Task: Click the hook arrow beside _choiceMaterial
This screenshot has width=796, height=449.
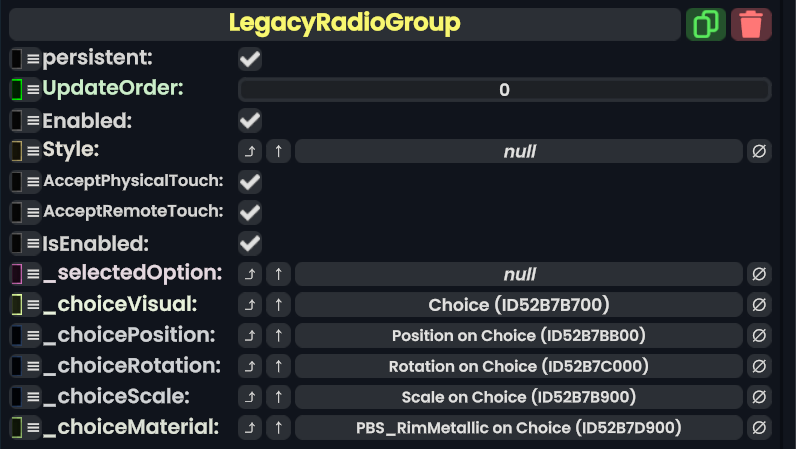Action: tap(250, 428)
